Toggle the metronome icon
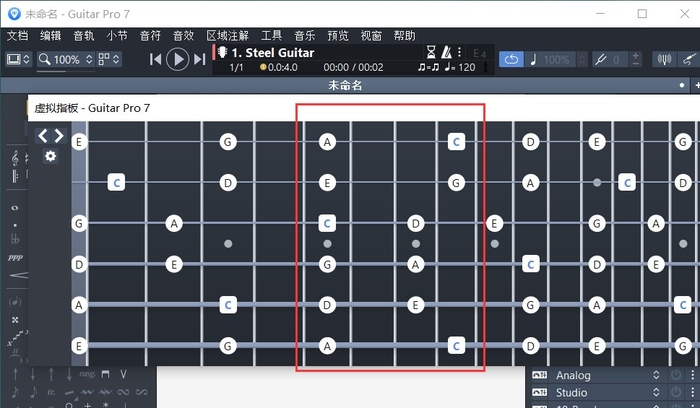700x408 pixels. coord(446,52)
